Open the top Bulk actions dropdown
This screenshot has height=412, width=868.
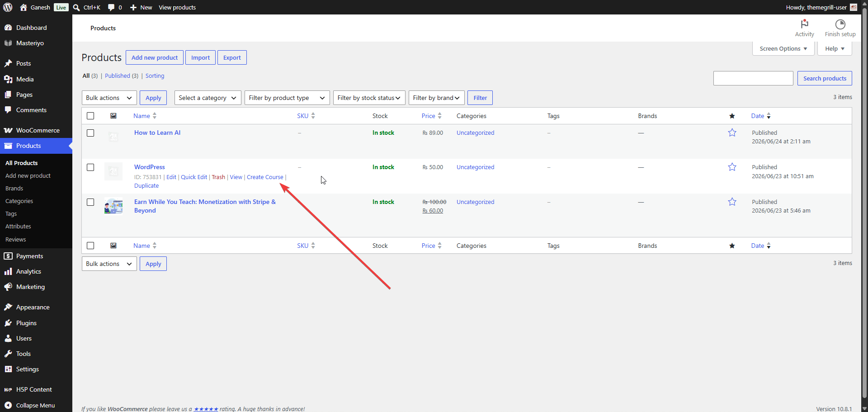click(x=109, y=98)
